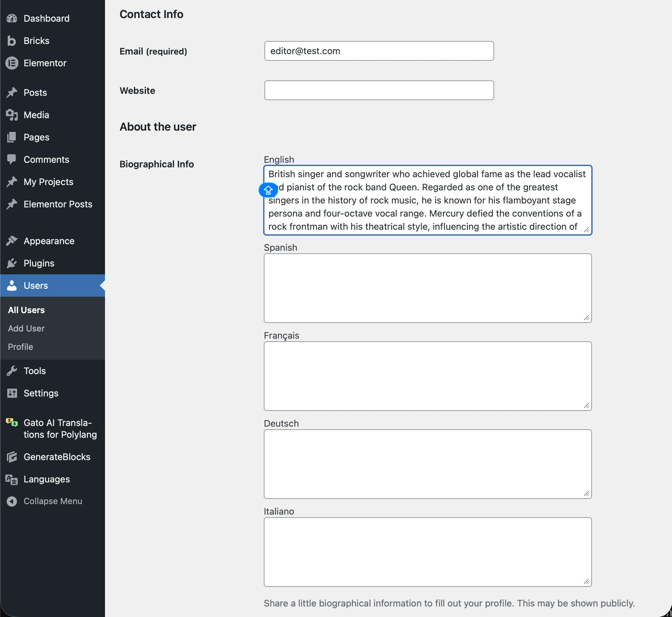This screenshot has width=672, height=617.
Task: Click the Languages icon in sidebar
Action: pos(12,479)
